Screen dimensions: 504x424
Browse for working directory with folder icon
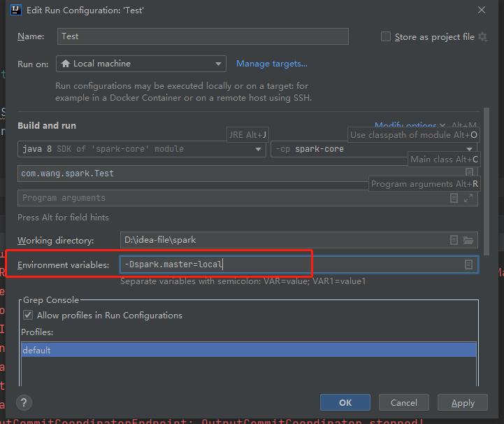click(x=468, y=240)
